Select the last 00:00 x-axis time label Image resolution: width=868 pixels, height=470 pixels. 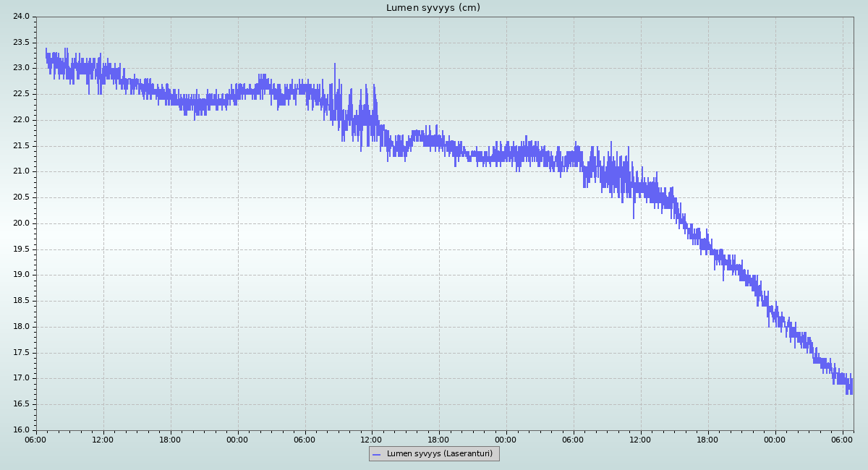775,440
